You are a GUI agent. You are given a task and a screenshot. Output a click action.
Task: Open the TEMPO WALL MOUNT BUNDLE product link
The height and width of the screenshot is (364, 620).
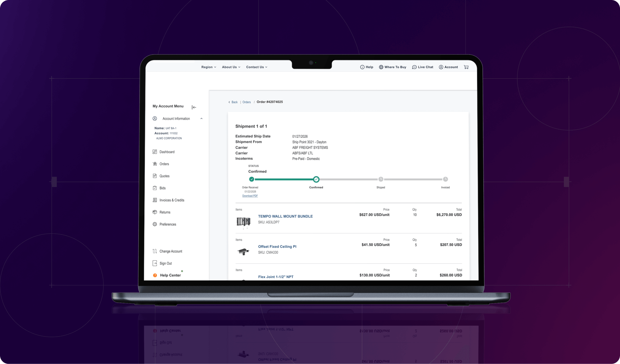pyautogui.click(x=285, y=217)
